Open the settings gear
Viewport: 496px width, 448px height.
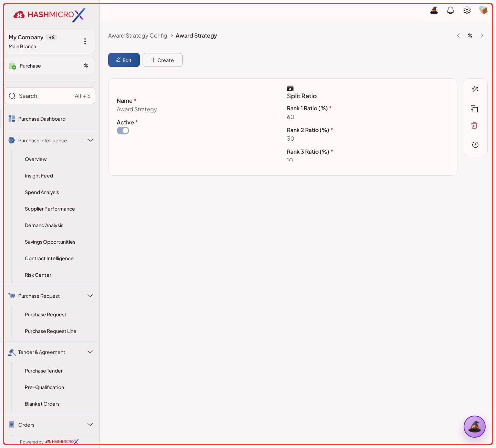pyautogui.click(x=467, y=10)
